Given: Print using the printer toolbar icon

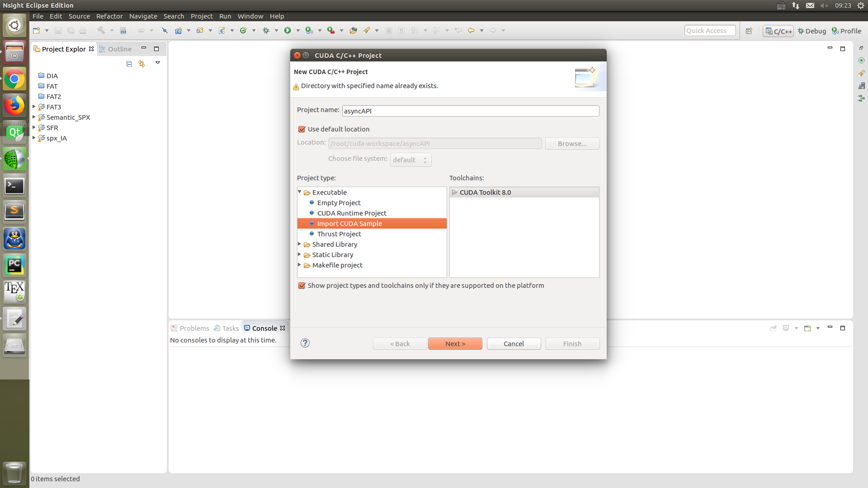Looking at the screenshot, I should click(83, 30).
